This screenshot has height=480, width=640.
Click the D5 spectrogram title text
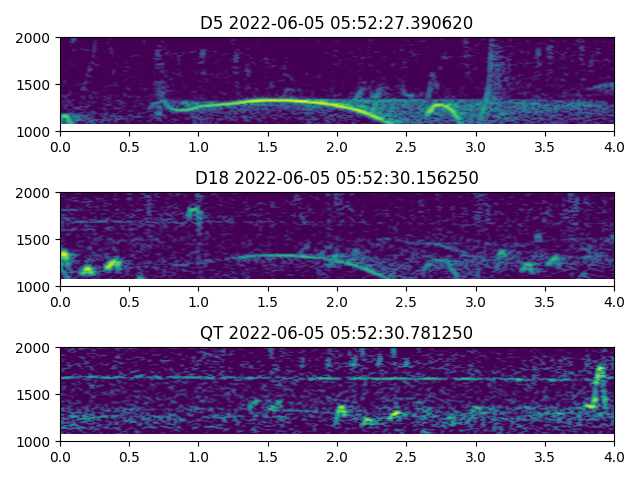(x=336, y=23)
